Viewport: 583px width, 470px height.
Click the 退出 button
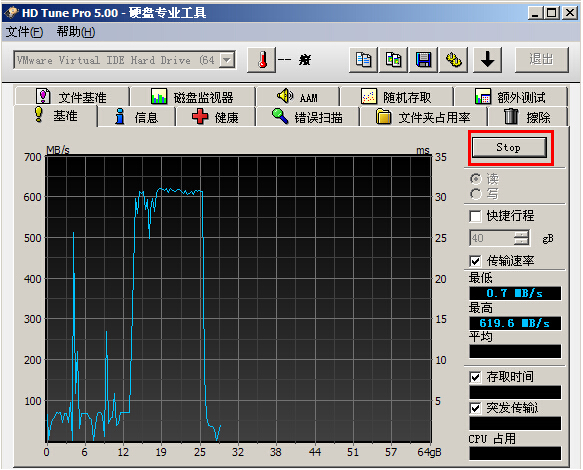[x=541, y=59]
